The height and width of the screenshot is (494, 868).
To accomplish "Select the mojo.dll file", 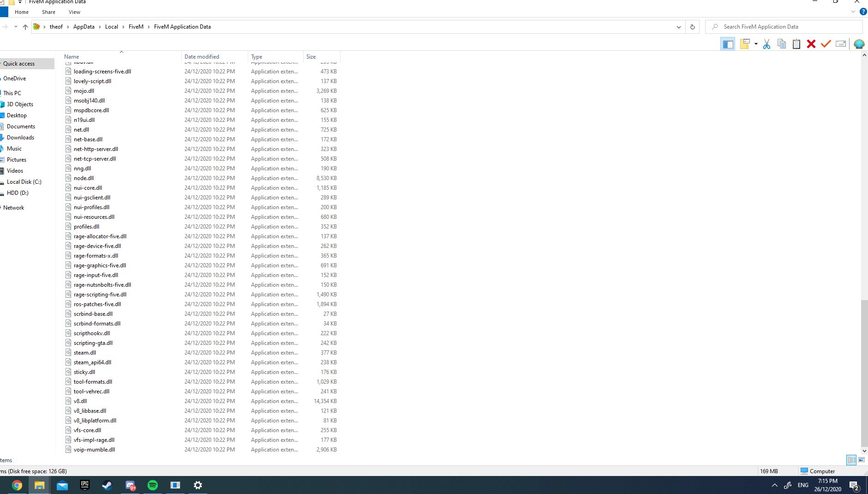I will [x=84, y=91].
